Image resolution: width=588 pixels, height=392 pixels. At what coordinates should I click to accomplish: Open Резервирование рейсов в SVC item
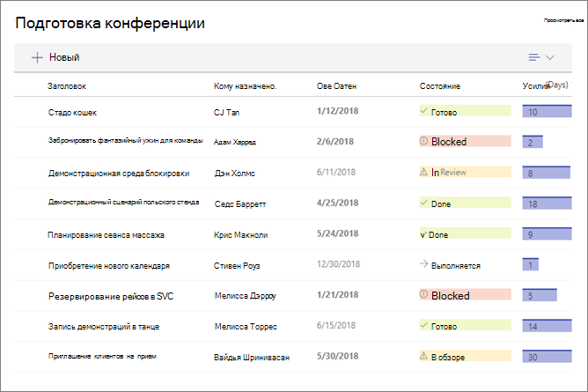click(111, 296)
